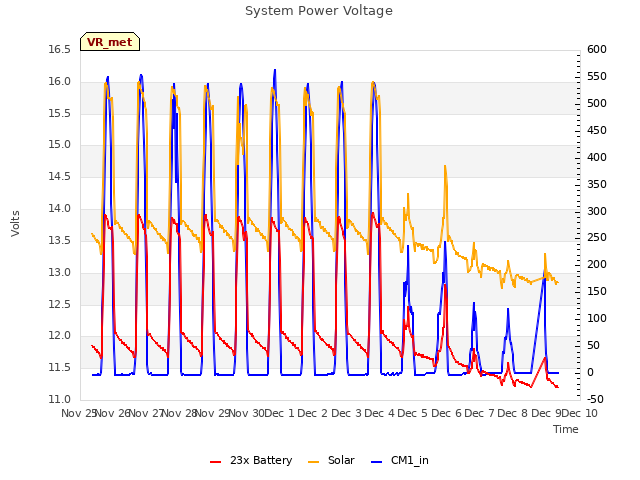The image size is (640, 480).
Task: Click the Dec 3 date label
Action: tap(346, 414)
